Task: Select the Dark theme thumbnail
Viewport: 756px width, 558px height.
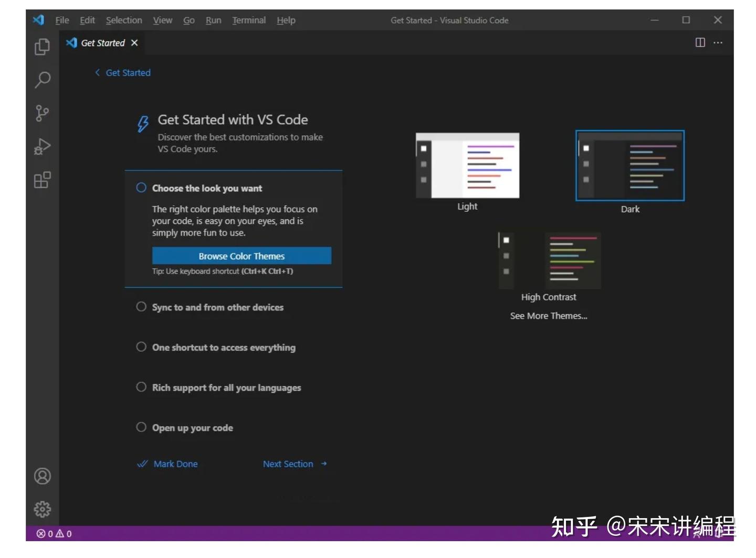Action: pos(629,166)
